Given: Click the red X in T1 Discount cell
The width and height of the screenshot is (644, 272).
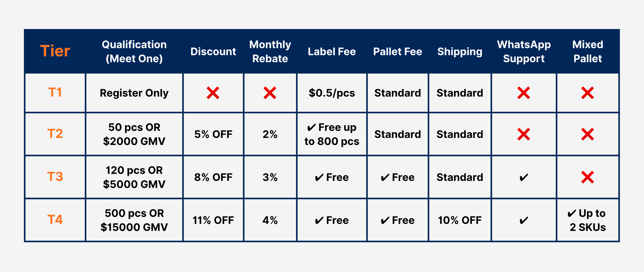Looking at the screenshot, I should (213, 93).
